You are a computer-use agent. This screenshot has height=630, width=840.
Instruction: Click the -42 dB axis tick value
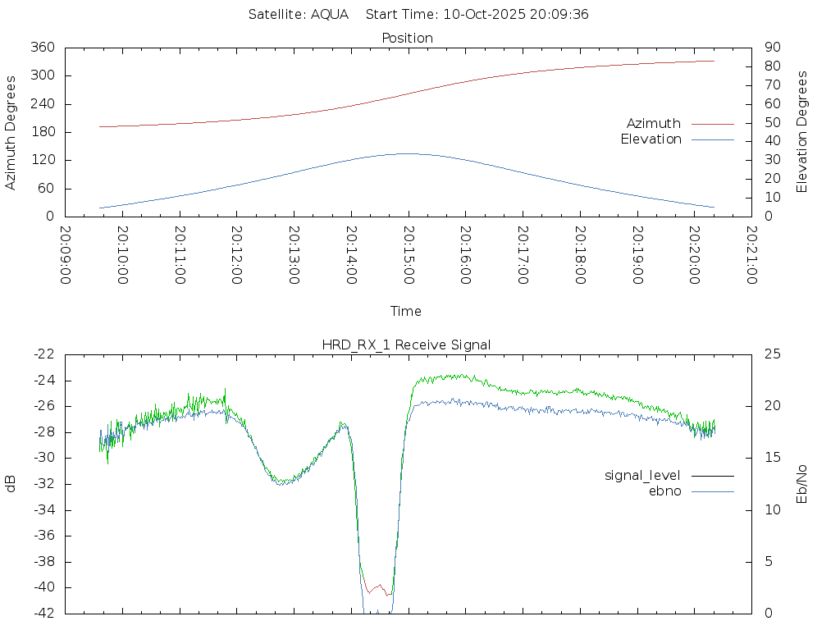(43, 614)
